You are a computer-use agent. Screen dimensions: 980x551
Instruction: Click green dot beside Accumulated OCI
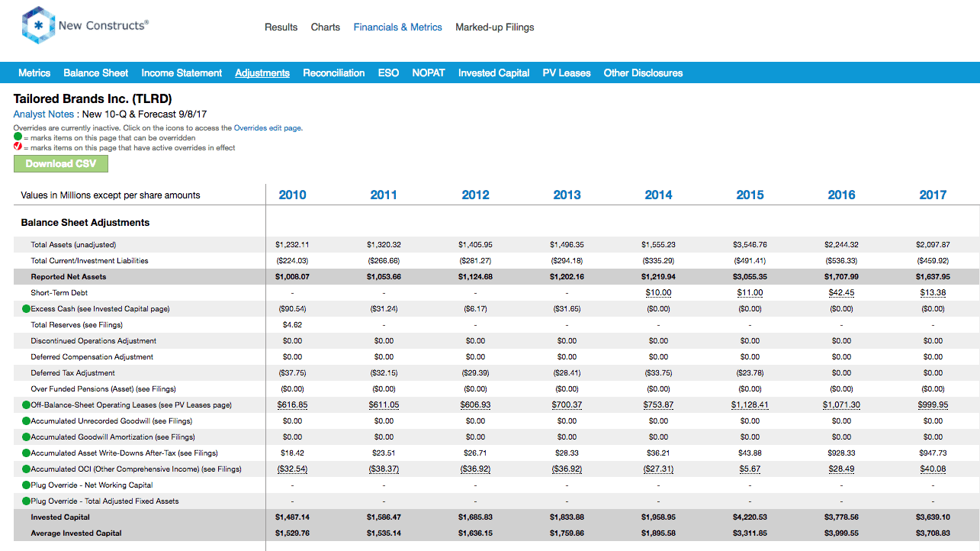point(26,469)
